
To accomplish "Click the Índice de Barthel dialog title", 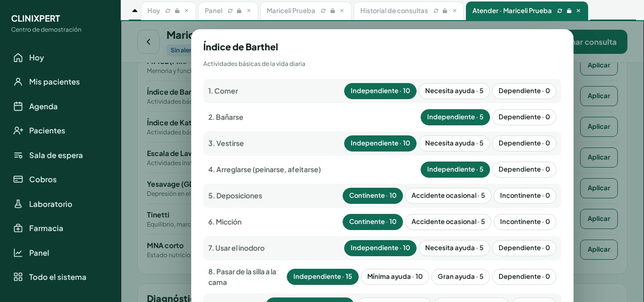I will point(240,47).
